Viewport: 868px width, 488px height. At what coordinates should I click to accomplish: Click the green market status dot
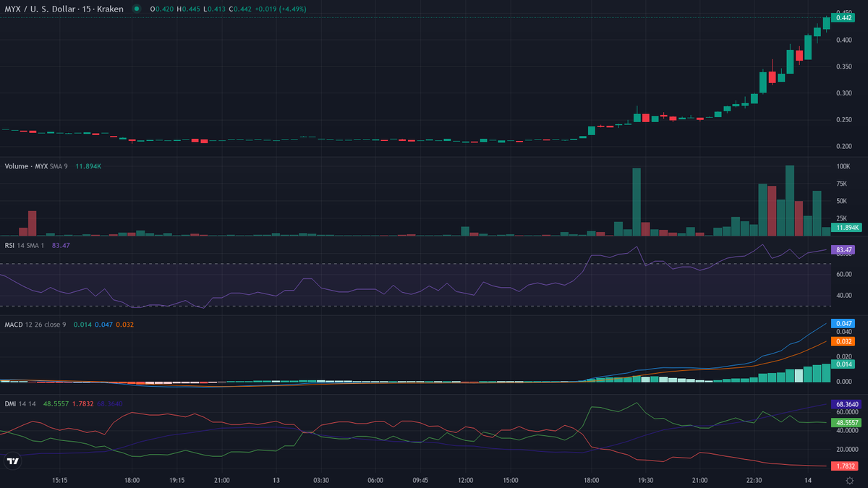click(136, 9)
